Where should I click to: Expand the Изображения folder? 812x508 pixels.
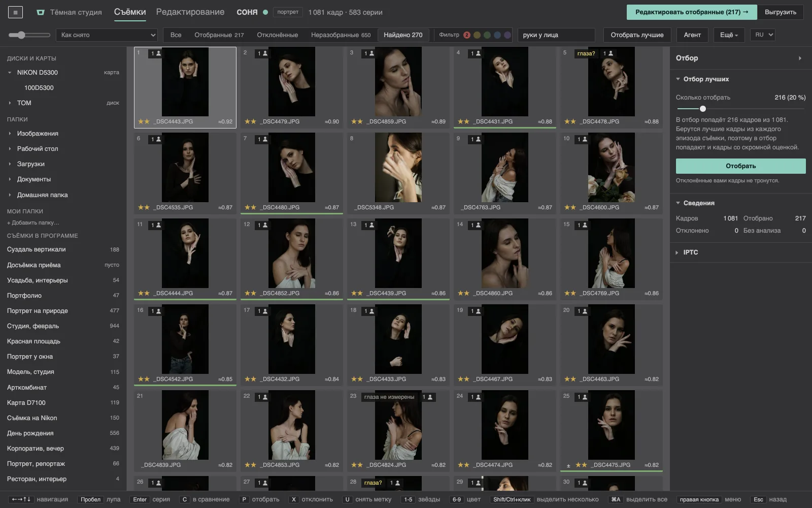click(10, 134)
